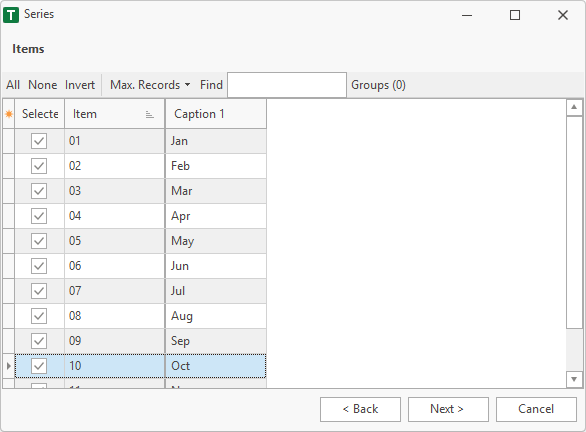Sort by the Caption 1 column header
The image size is (586, 432).
tap(216, 114)
